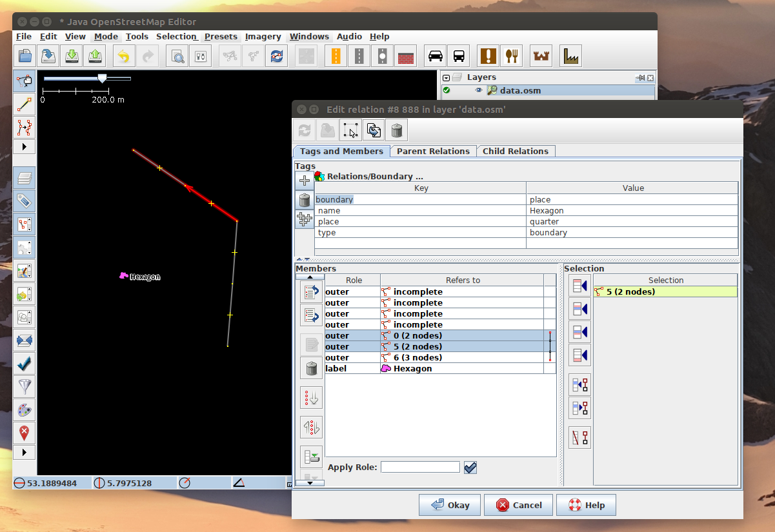Screen dimensions: 775x532
Task: Click the Undo arrow in main toolbar
Action: coord(123,57)
